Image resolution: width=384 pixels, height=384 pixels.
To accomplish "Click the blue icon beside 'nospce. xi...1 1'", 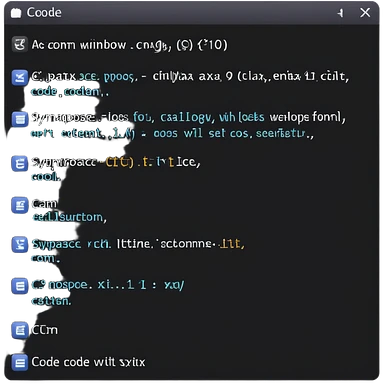I will point(20,286).
